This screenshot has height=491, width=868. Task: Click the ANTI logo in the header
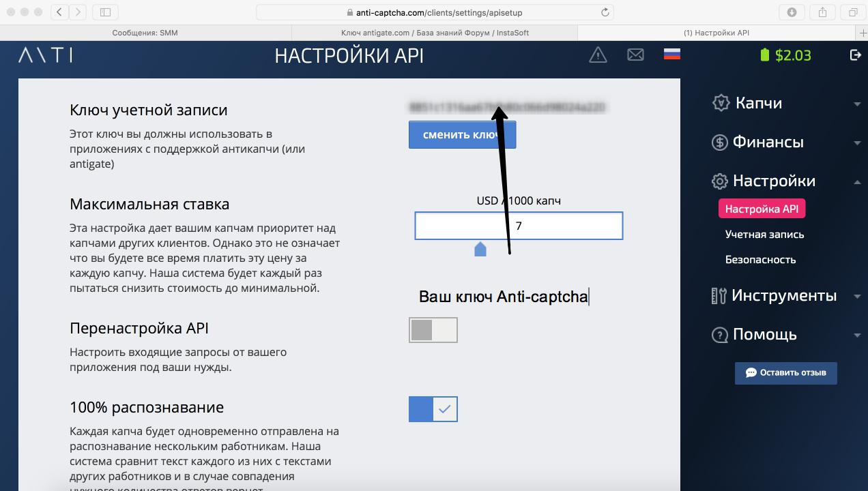[x=45, y=55]
